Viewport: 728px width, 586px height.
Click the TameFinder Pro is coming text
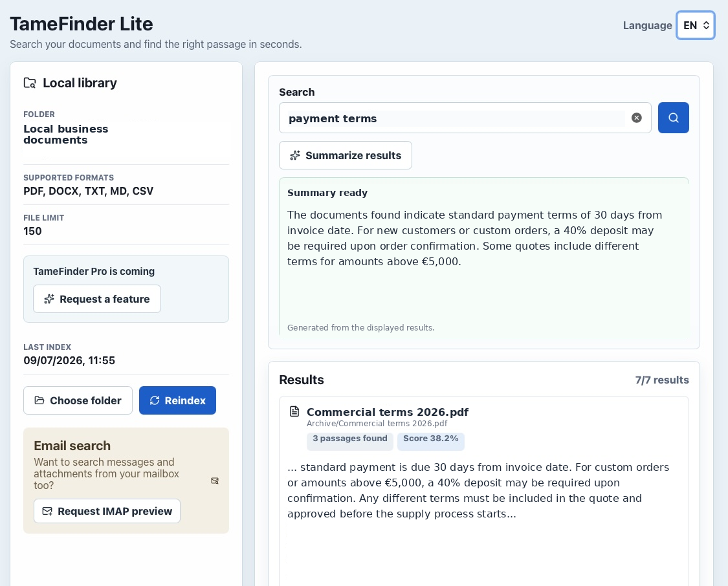94,272
